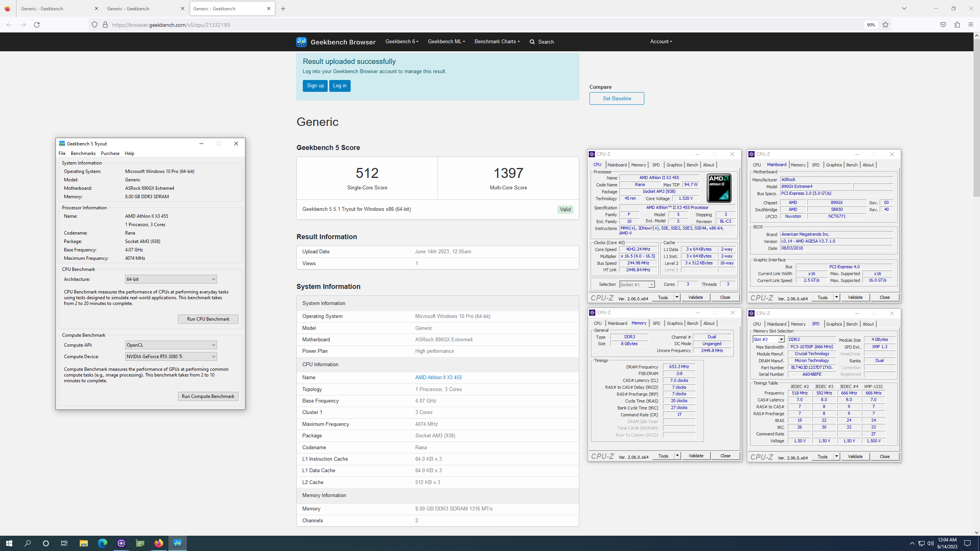This screenshot has width=980, height=551.
Task: Open the notification center icon
Action: (x=967, y=543)
